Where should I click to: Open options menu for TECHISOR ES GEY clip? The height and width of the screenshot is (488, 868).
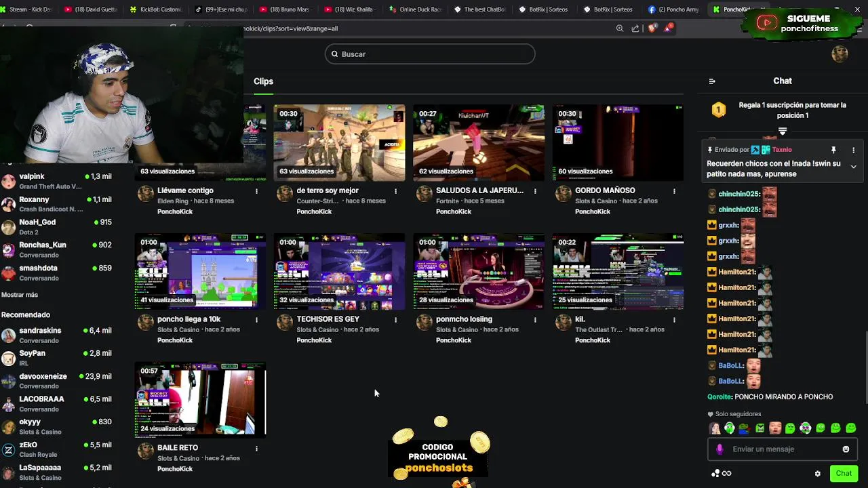[395, 319]
